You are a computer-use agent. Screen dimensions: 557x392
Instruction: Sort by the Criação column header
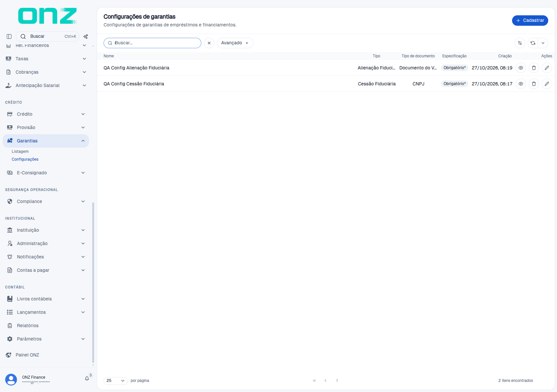pyautogui.click(x=505, y=56)
